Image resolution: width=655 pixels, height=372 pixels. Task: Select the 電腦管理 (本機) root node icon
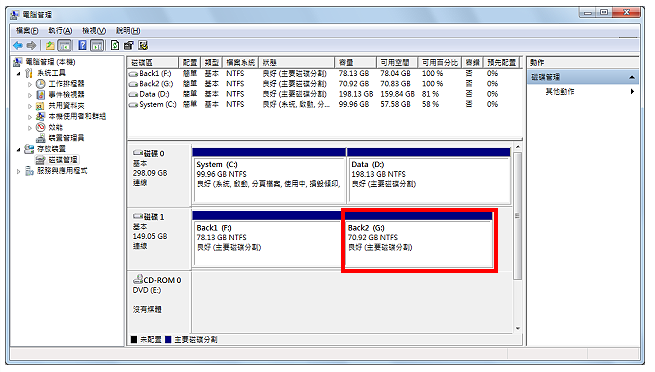point(18,62)
